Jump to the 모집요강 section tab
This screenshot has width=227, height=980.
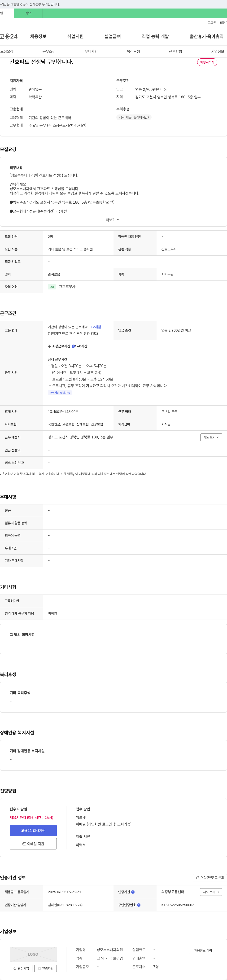pyautogui.click(x=7, y=51)
